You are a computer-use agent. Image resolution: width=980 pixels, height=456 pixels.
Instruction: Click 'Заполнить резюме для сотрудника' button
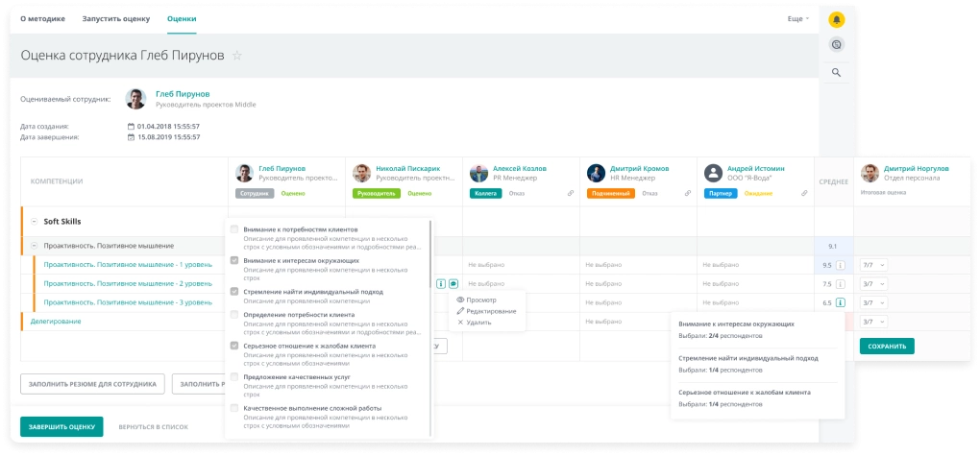tap(92, 384)
